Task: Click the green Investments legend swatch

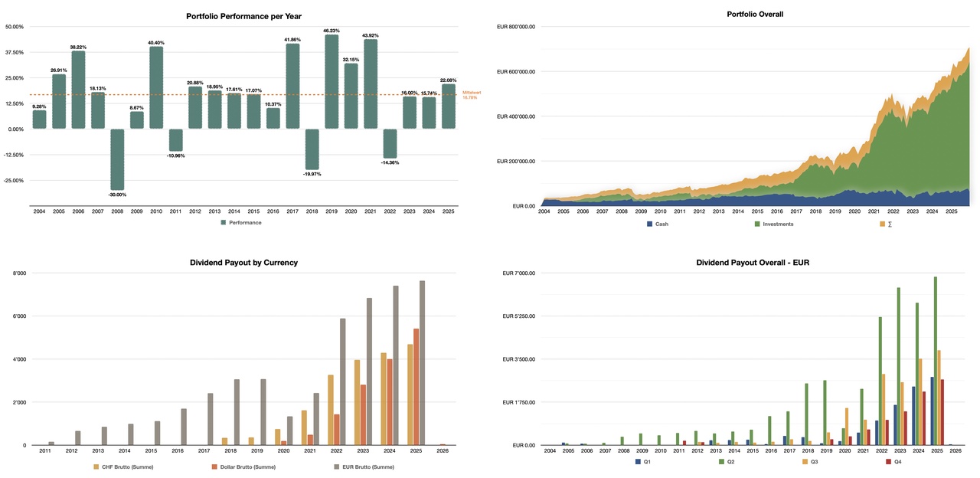Action: point(756,224)
